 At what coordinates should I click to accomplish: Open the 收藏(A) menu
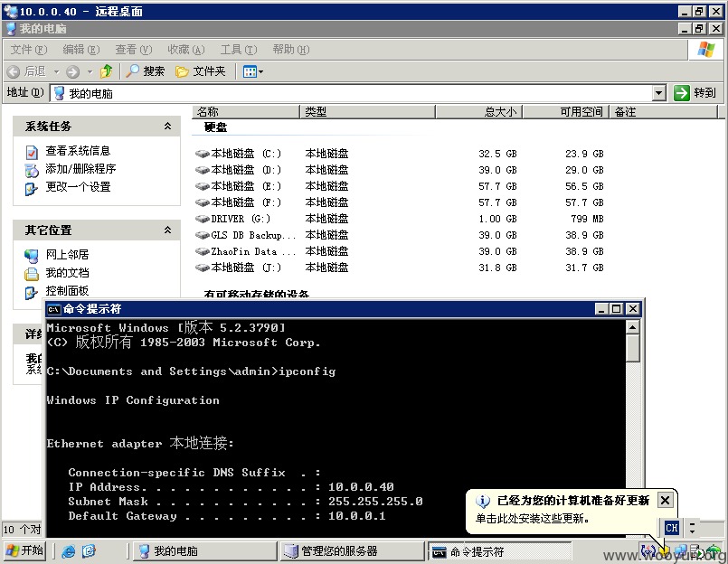point(185,49)
